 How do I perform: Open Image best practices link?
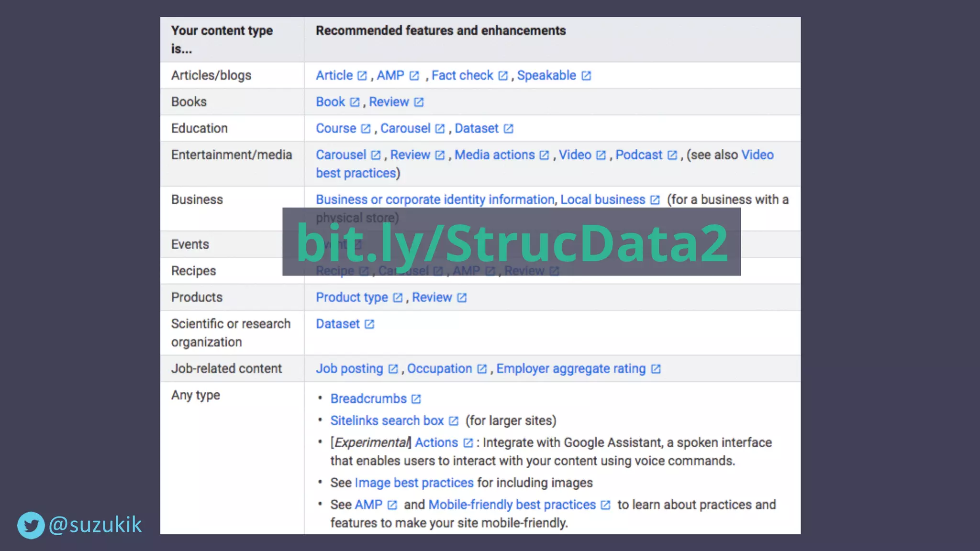tap(414, 483)
